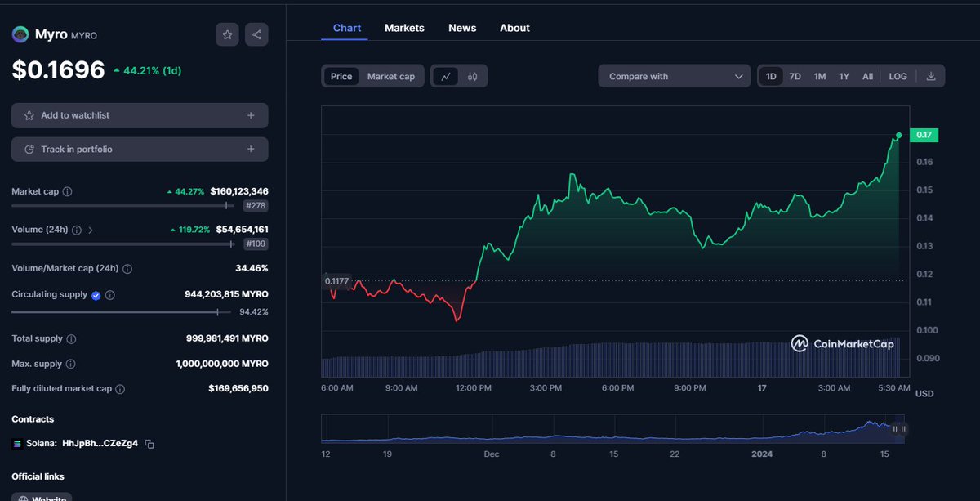Click the 0.1177 opening price label
This screenshot has width=980, height=501.
tap(336, 280)
